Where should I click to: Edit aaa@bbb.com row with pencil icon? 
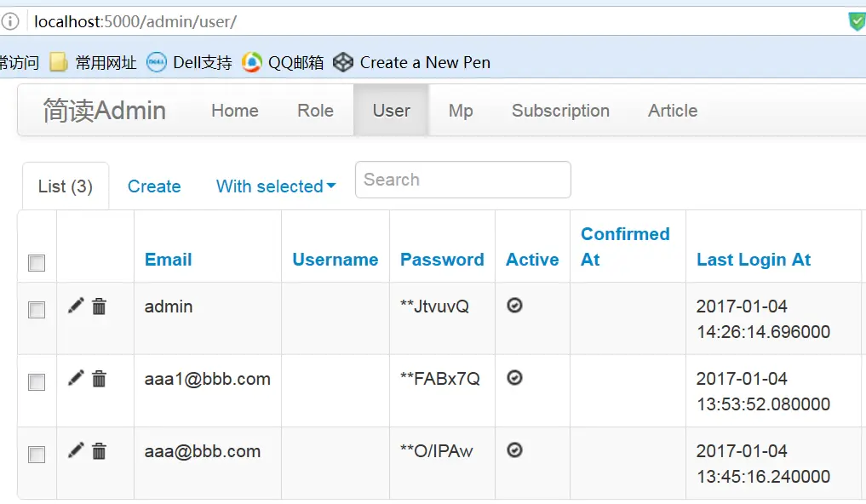point(76,450)
